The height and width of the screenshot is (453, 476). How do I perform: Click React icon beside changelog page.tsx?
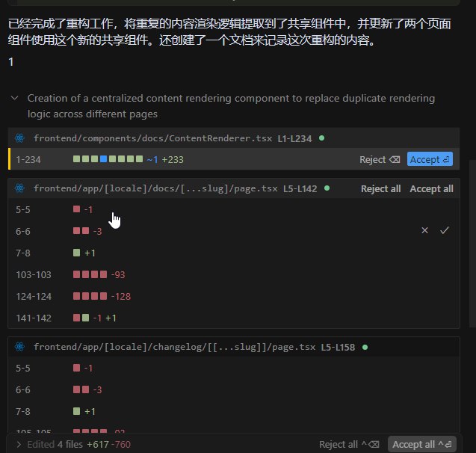coord(19,347)
